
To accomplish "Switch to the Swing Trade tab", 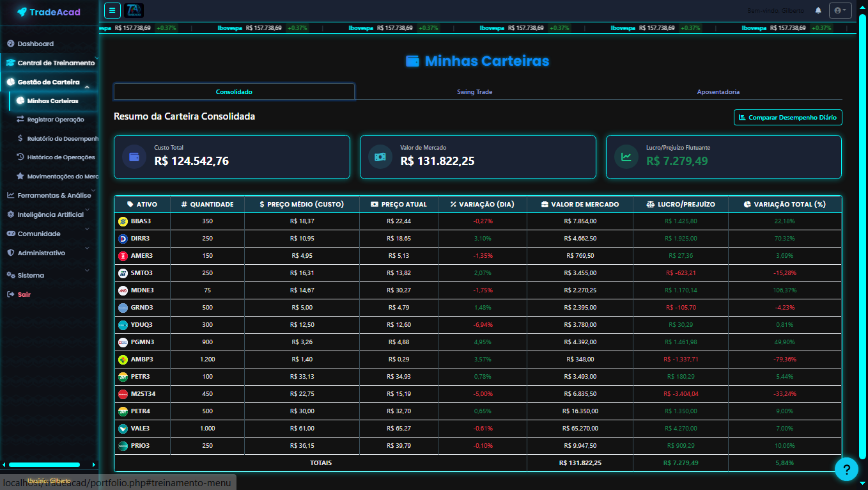I will coord(474,92).
